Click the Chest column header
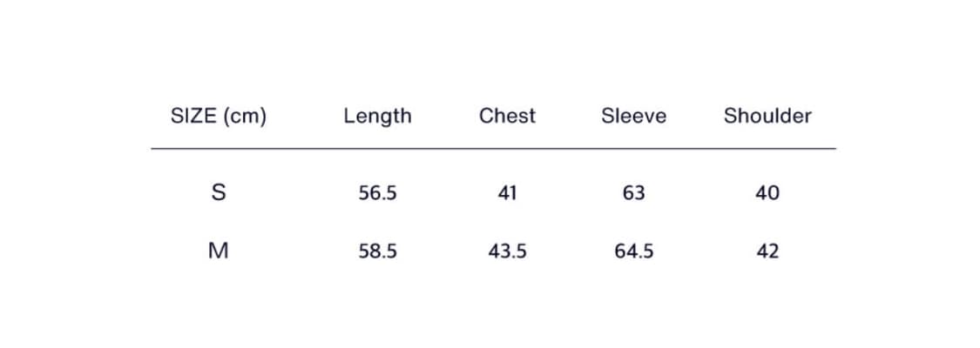Viewport: 980px width, 348px height. 507,116
